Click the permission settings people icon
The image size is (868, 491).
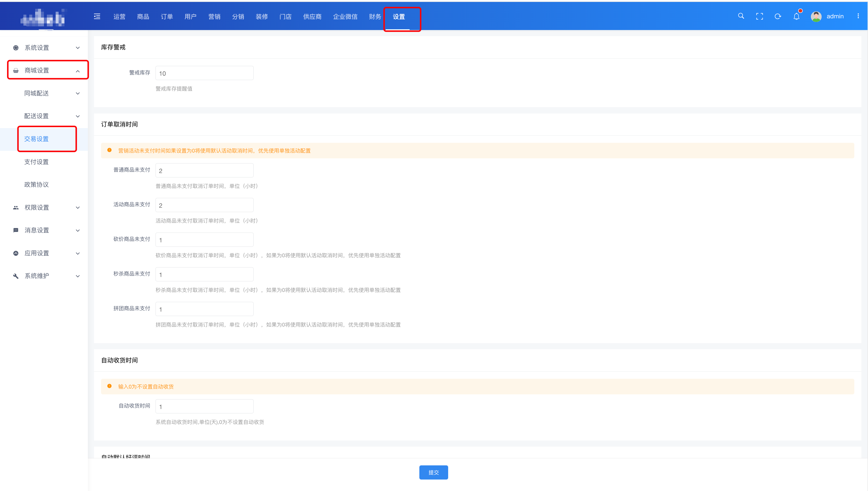coord(16,208)
